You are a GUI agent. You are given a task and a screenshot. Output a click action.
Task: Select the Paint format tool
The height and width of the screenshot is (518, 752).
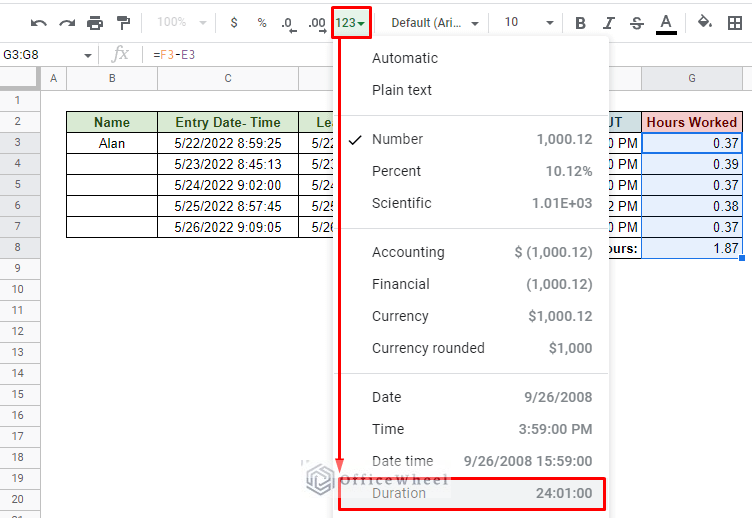[x=124, y=23]
